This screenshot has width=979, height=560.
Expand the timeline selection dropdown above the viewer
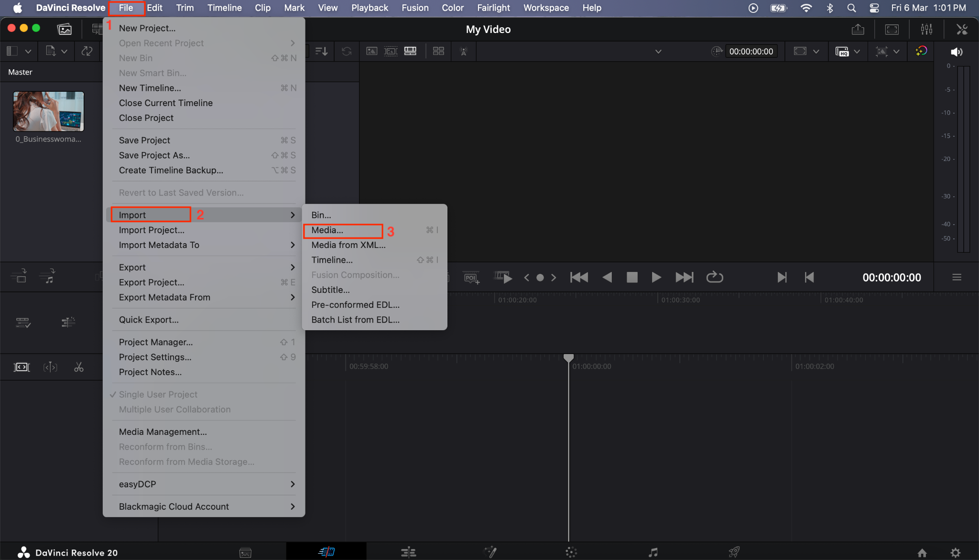[658, 51]
